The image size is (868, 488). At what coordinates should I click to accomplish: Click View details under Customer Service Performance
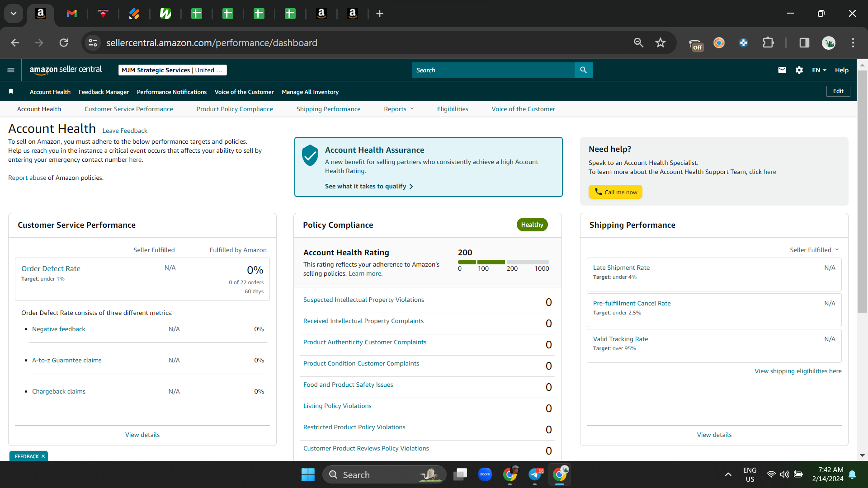(142, 435)
